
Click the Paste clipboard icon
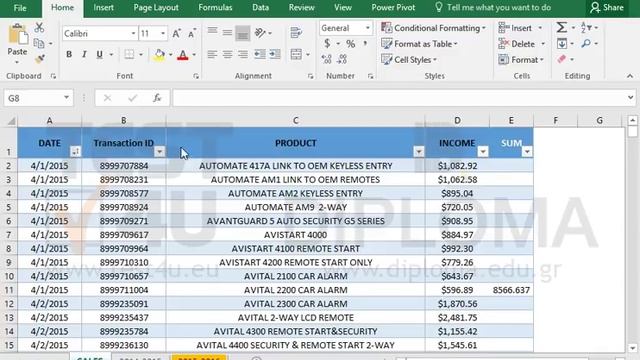point(17,35)
